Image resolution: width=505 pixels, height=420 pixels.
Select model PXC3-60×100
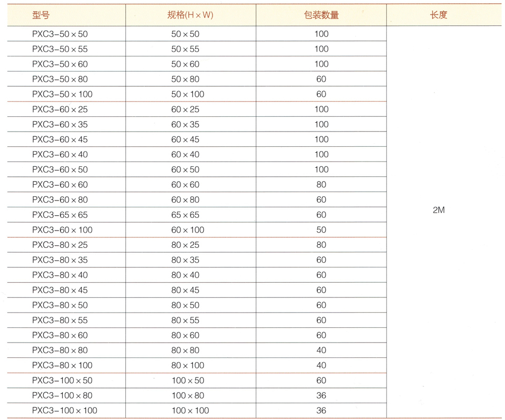click(x=62, y=230)
